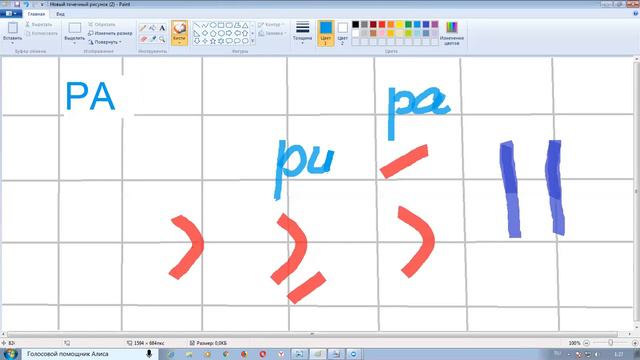Pick the Diamond shape in shapes gallery
This screenshot has width=640, height=360.
pyautogui.click(x=205, y=33)
